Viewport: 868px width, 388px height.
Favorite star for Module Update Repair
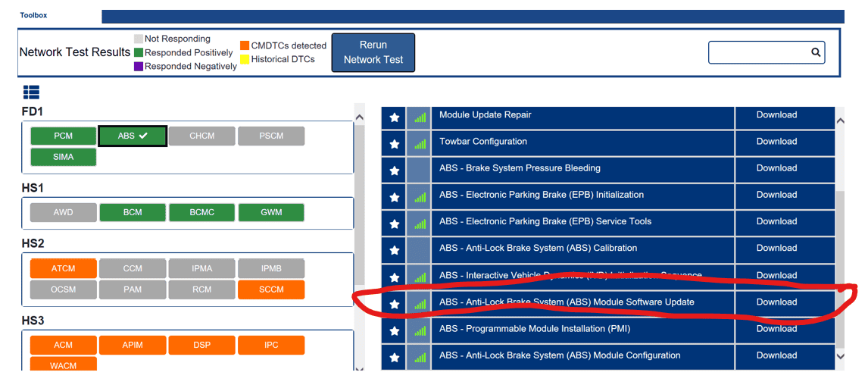(394, 117)
